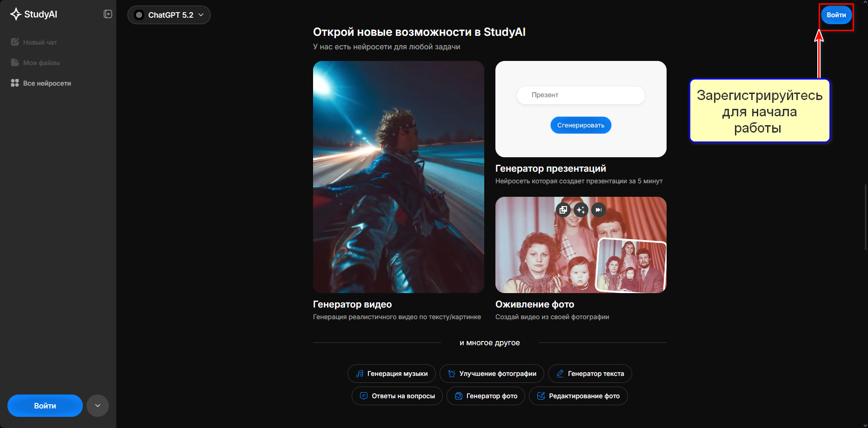
Task: Click the sparkles enhance icon on photo card
Action: (581, 210)
